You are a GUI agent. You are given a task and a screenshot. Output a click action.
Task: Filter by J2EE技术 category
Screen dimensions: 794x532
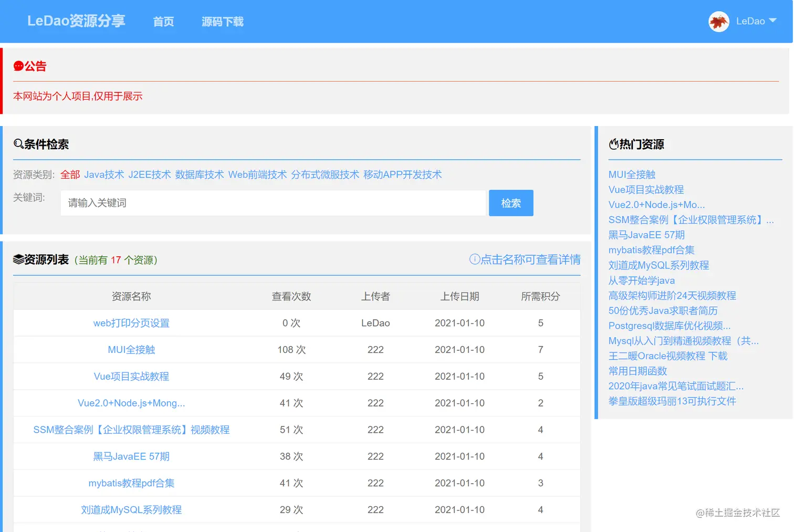click(x=150, y=174)
